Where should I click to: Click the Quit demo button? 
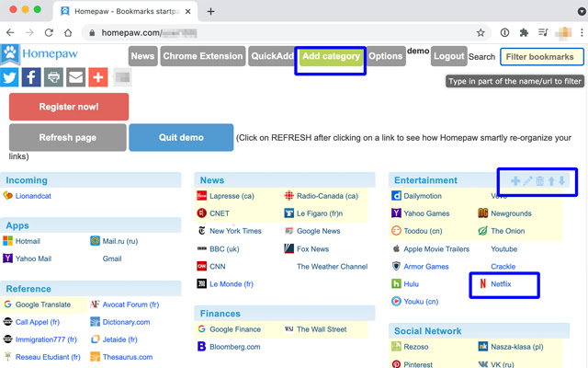[181, 137]
